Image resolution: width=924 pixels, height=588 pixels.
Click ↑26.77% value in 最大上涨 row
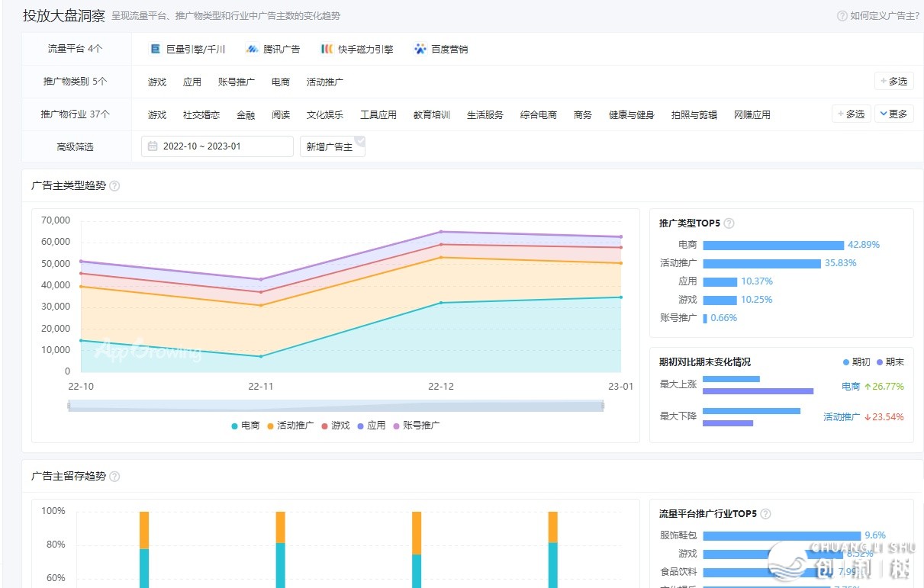884,387
